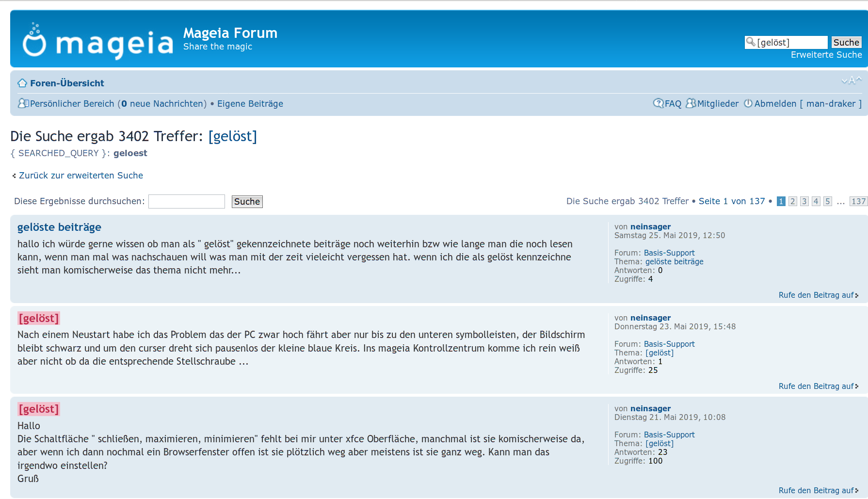Open the Mitglieder list

718,104
